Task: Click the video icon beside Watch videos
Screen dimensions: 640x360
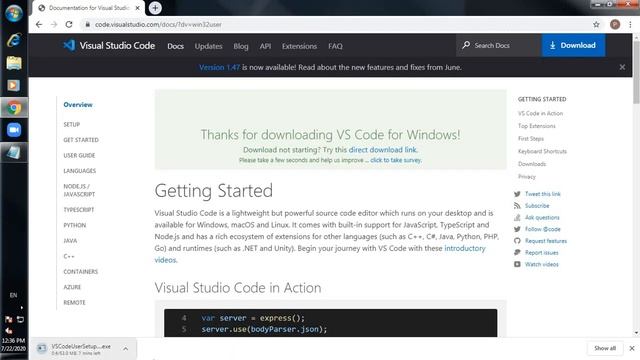Action: (517, 264)
